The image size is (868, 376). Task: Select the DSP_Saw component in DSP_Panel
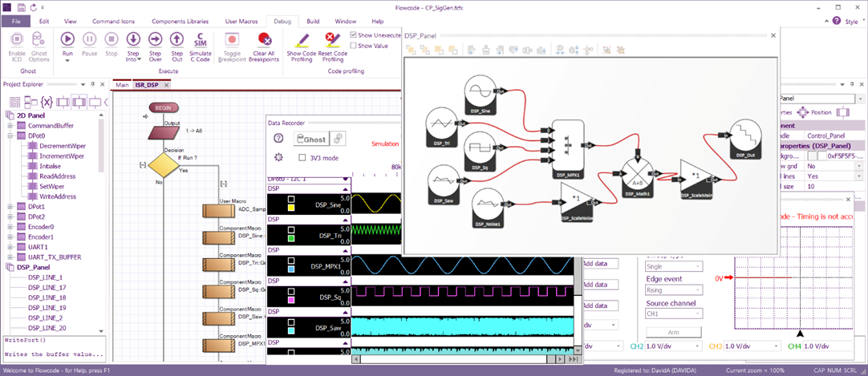point(443,184)
